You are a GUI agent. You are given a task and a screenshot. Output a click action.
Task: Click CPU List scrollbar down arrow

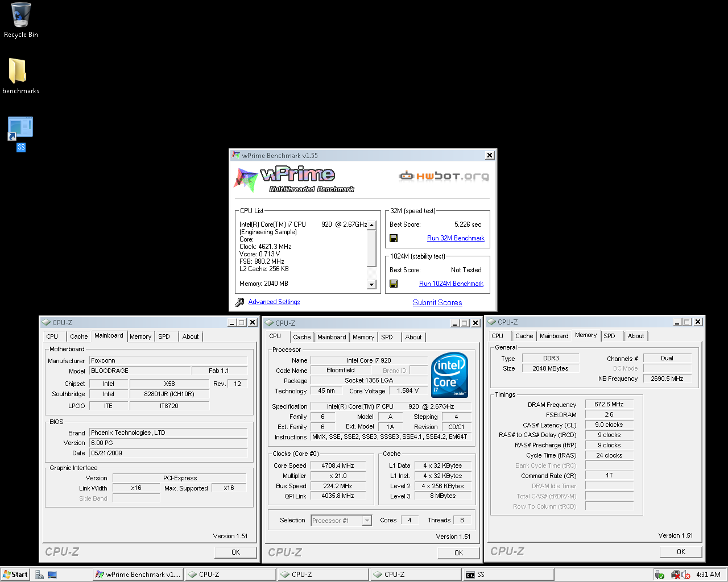[x=372, y=284]
